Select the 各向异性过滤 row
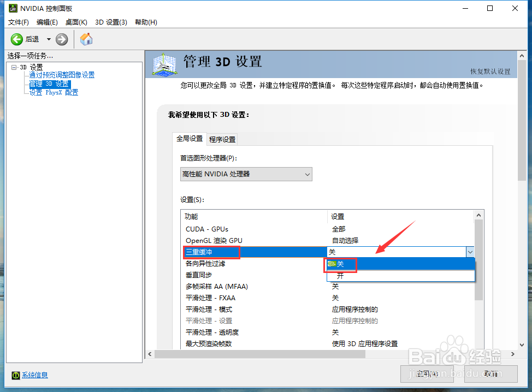This screenshot has height=392, width=532. [x=255, y=264]
